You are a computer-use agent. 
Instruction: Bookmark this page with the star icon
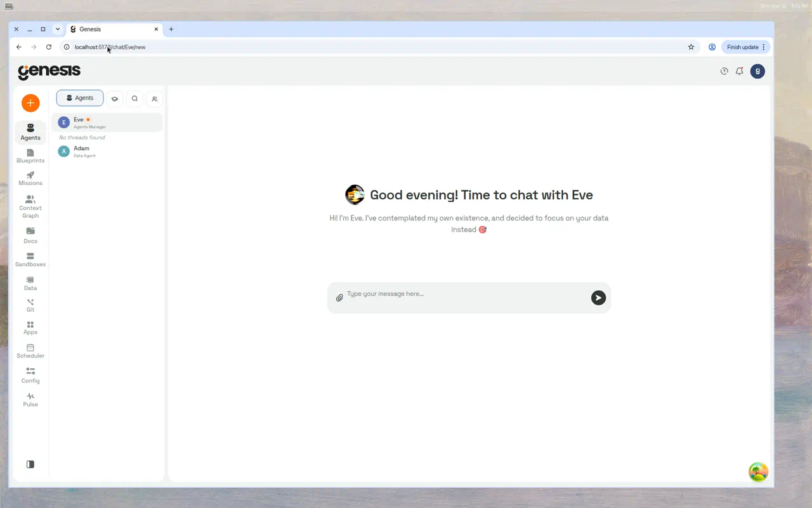(691, 47)
